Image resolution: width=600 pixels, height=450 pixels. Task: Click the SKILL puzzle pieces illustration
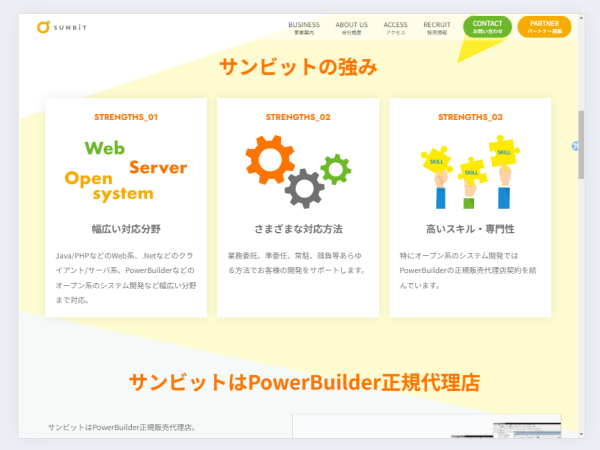pos(470,171)
